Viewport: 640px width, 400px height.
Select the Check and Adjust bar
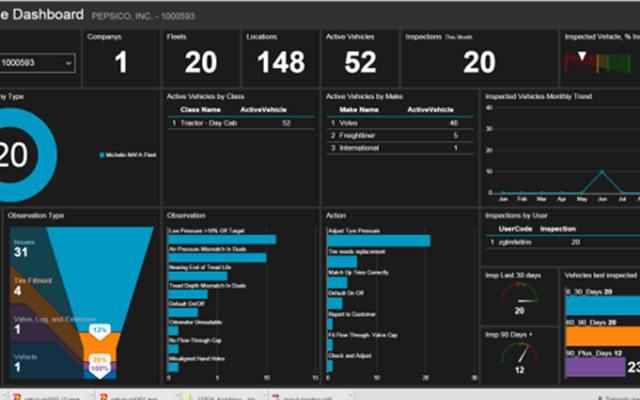coord(330,366)
